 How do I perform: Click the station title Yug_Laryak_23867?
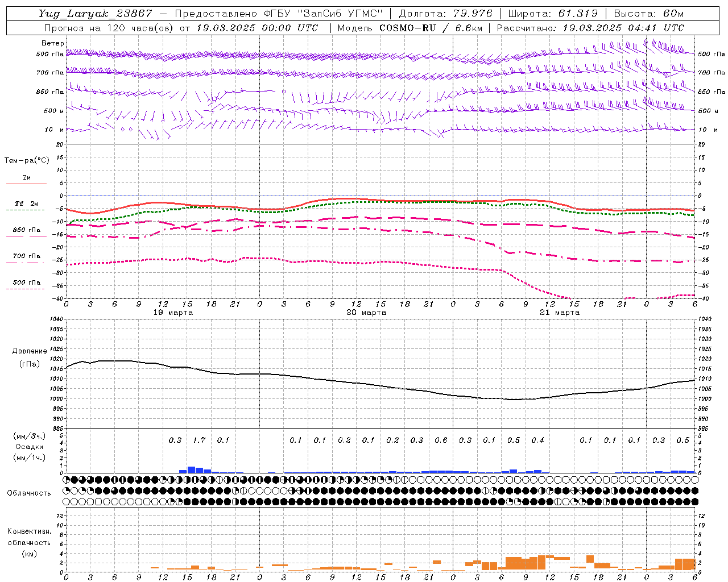96,14
